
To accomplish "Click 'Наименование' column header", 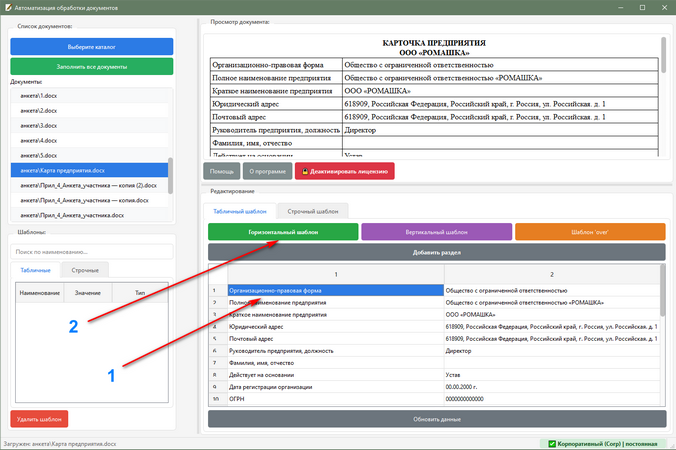I will click(40, 293).
